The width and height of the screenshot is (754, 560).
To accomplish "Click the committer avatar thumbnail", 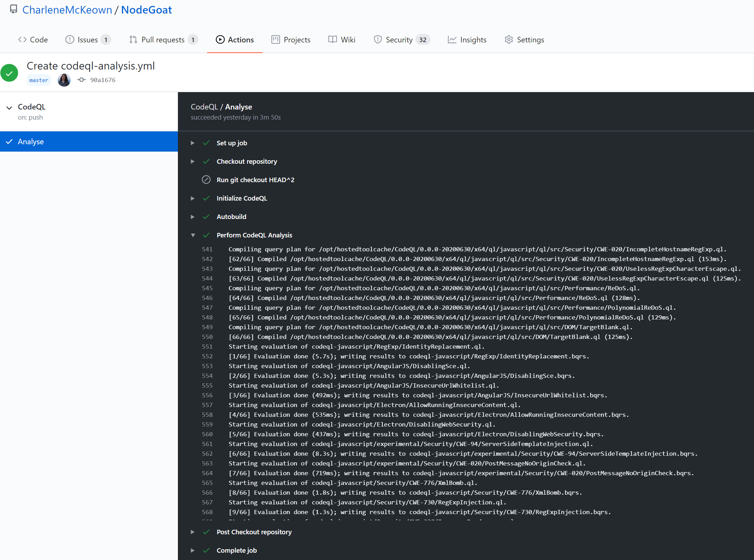I will point(64,80).
